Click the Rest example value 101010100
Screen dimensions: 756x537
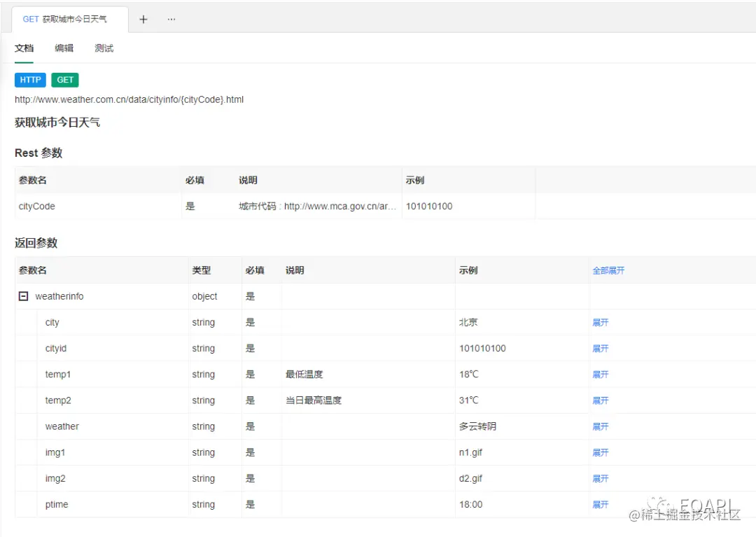(429, 207)
